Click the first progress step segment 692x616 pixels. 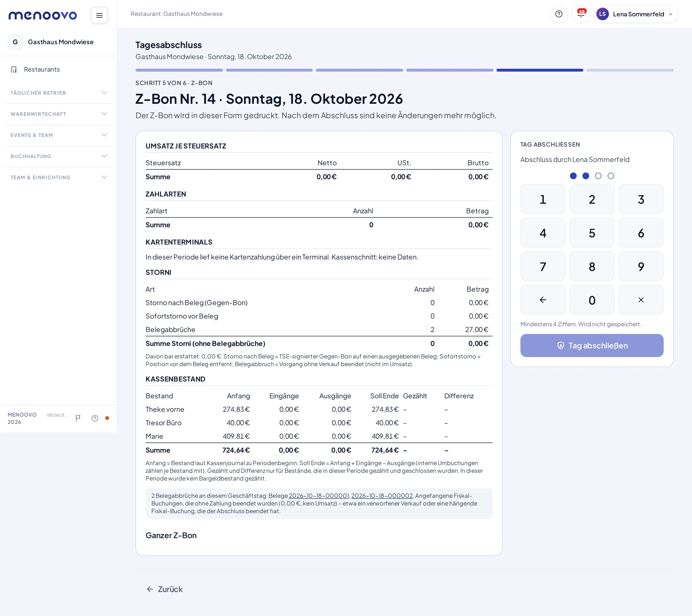tap(179, 70)
